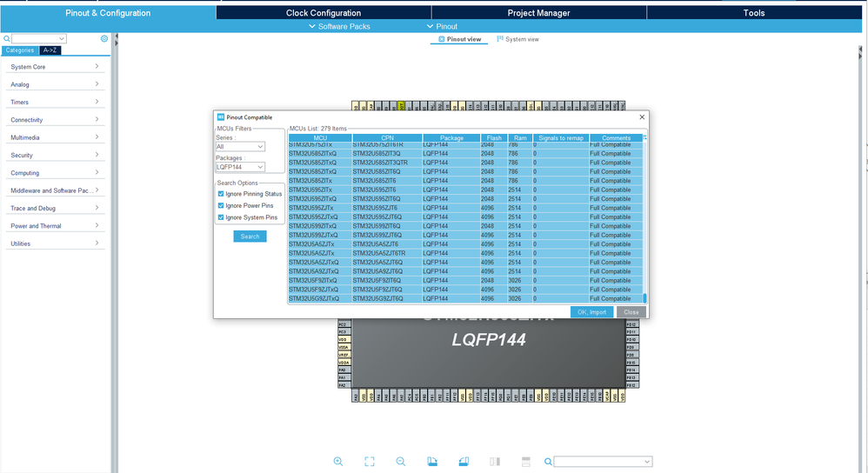Toggle Ignore System Pins checkbox
Image resolution: width=868 pixels, height=473 pixels.
(221, 217)
